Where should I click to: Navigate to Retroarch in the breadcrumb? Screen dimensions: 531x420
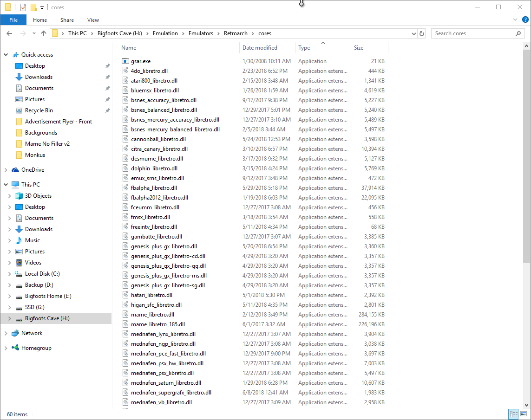click(x=236, y=33)
